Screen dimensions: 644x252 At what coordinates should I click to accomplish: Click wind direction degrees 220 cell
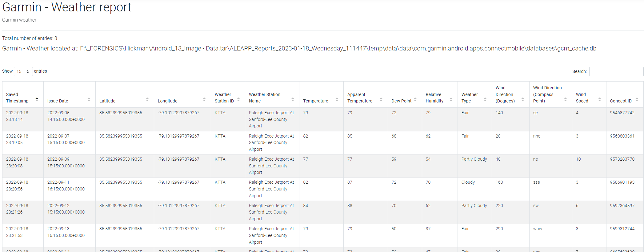510,212
